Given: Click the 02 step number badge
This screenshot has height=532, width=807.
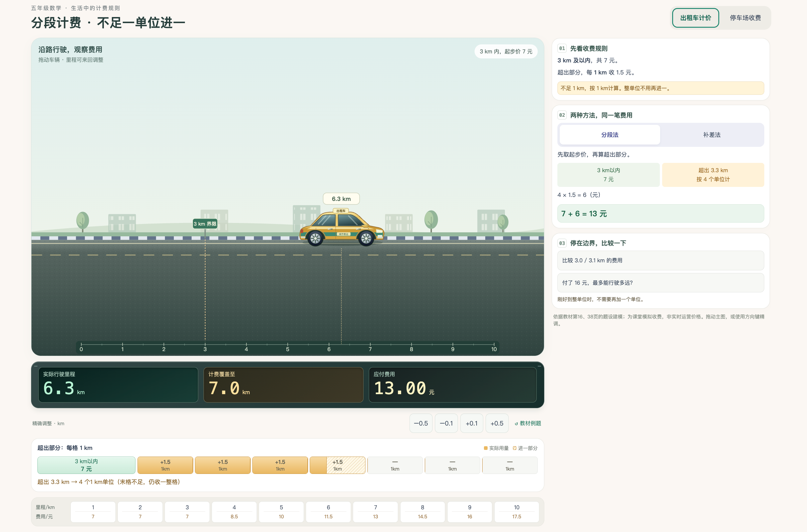Looking at the screenshot, I should (562, 115).
